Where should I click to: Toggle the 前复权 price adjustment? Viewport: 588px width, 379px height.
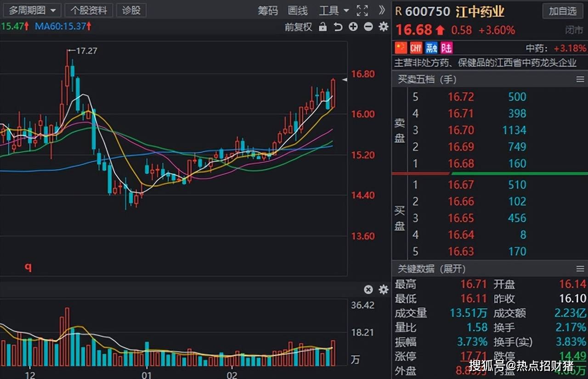pos(298,27)
